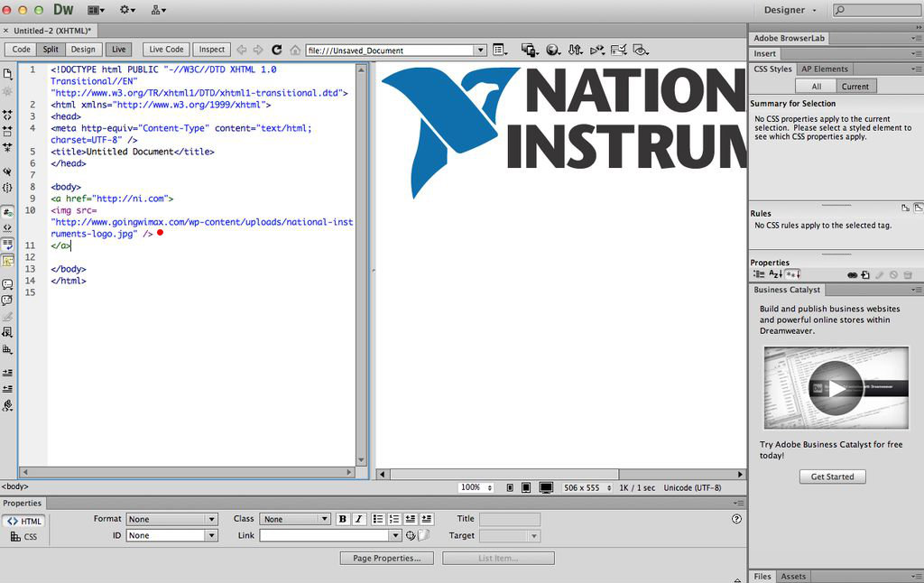
Task: Show list view (A–Z) in CSS Properties
Action: [775, 274]
